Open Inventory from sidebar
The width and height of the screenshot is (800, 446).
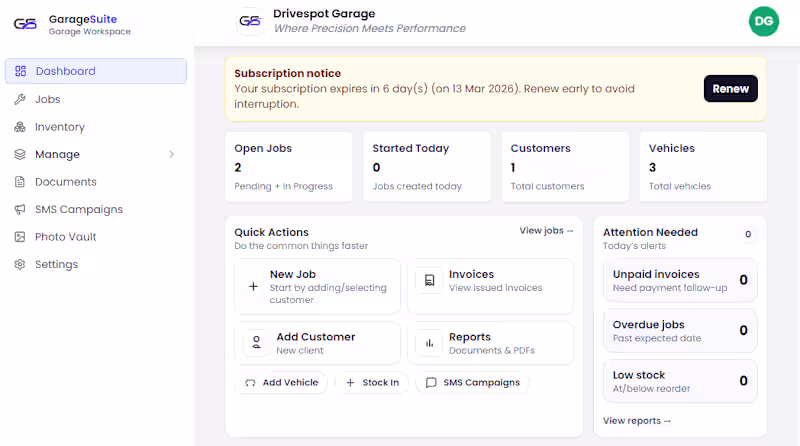pos(96,127)
